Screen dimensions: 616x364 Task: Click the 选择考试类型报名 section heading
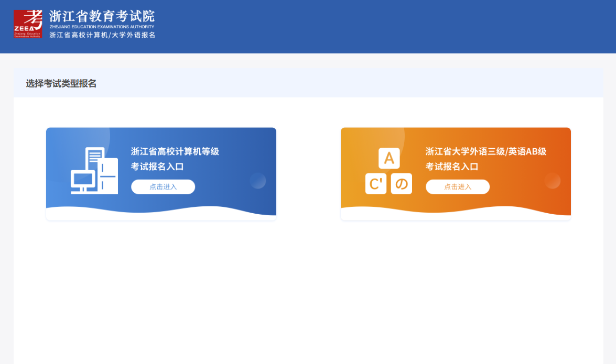(x=61, y=83)
